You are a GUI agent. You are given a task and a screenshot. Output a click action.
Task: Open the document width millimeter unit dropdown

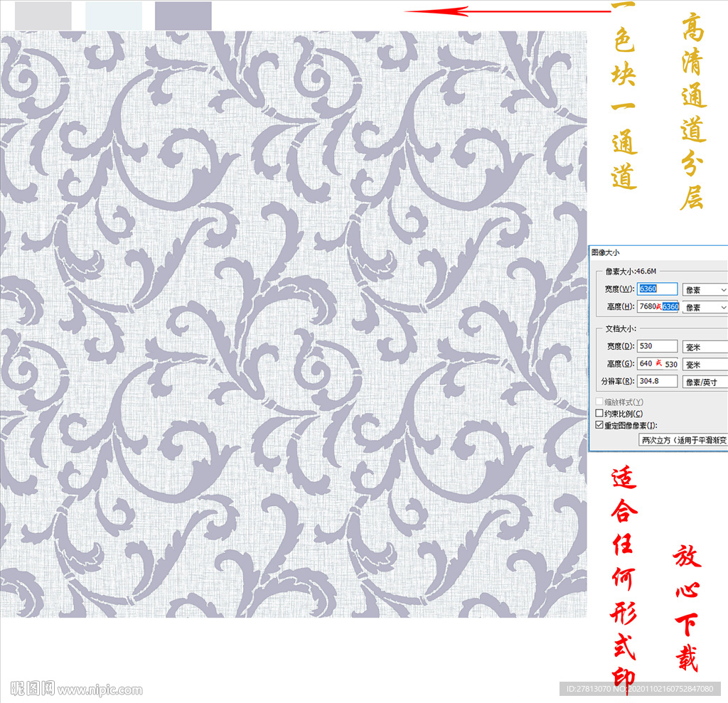pyautogui.click(x=705, y=347)
